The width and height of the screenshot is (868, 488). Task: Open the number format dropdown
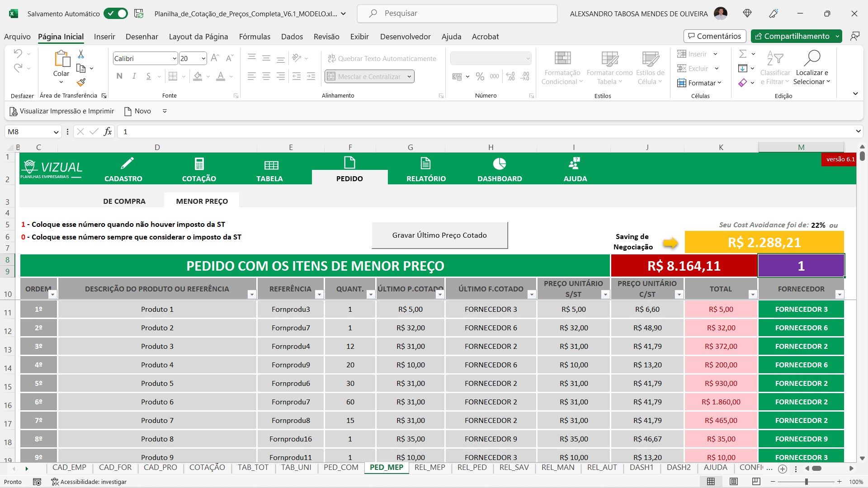tap(528, 58)
